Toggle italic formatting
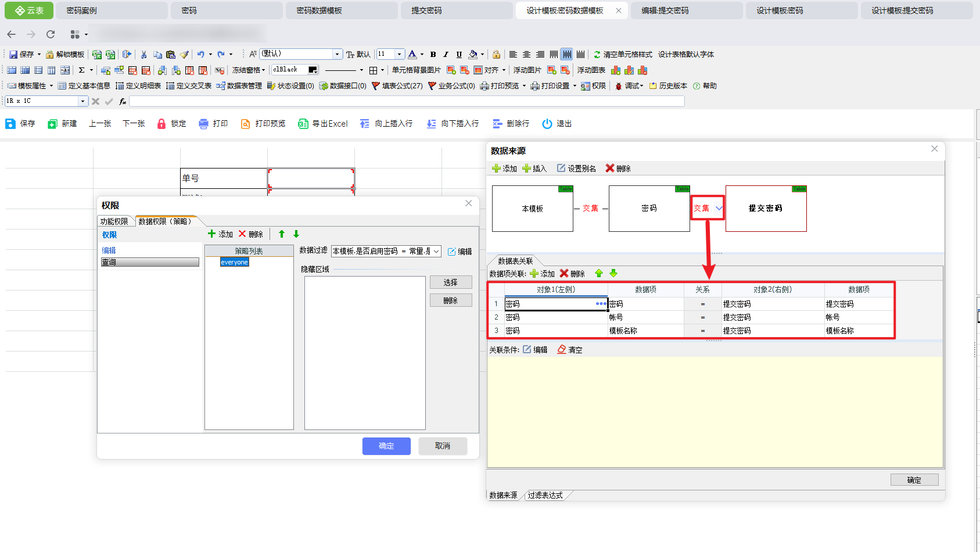The height and width of the screenshot is (552, 980). click(446, 55)
